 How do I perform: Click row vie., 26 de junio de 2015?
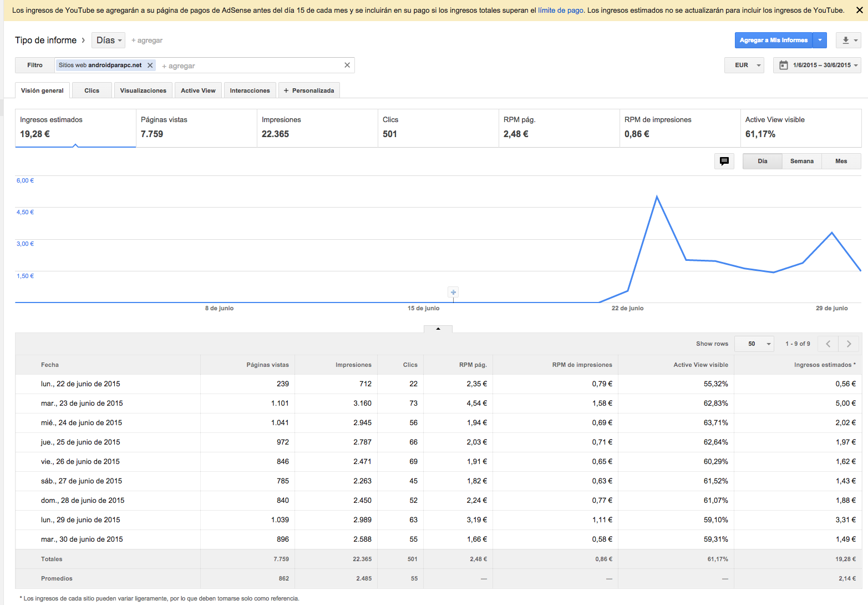pos(438,462)
